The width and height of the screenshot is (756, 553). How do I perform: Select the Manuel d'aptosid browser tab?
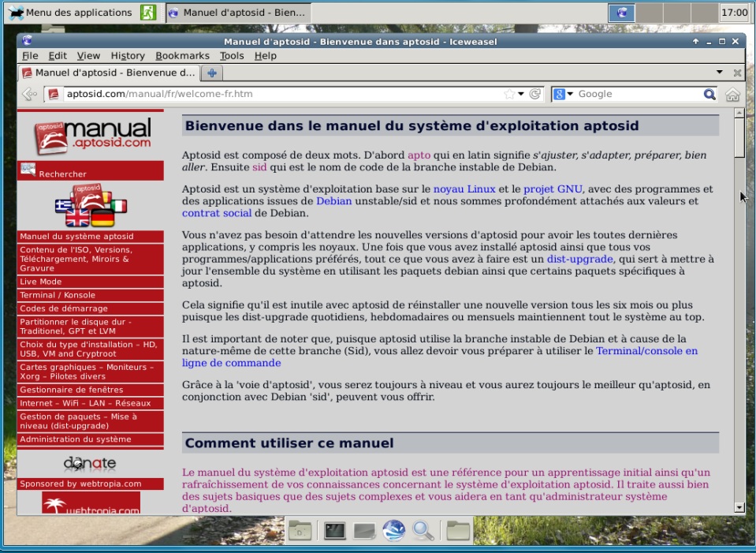tap(109, 73)
